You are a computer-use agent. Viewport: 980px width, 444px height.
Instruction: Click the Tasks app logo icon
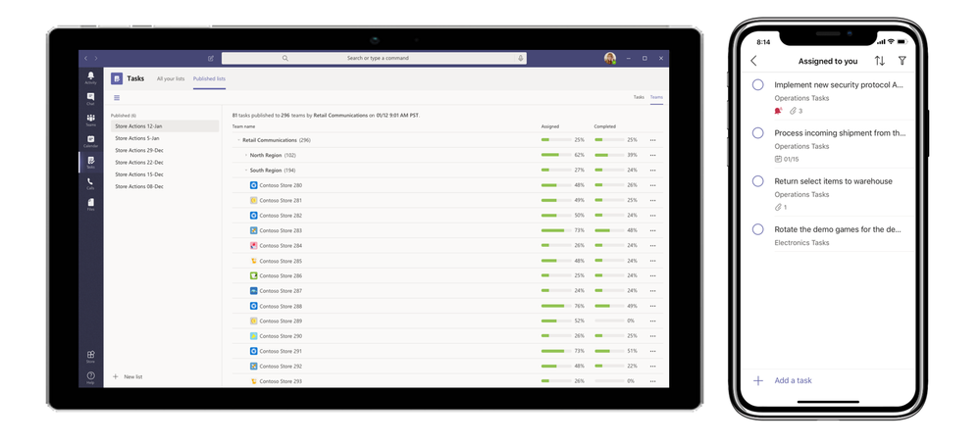117,78
